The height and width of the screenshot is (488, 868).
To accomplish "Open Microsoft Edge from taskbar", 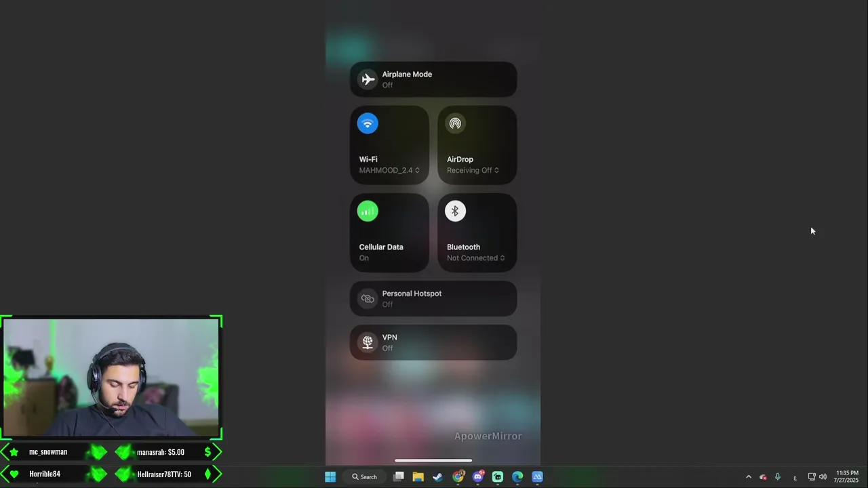I will tap(517, 476).
